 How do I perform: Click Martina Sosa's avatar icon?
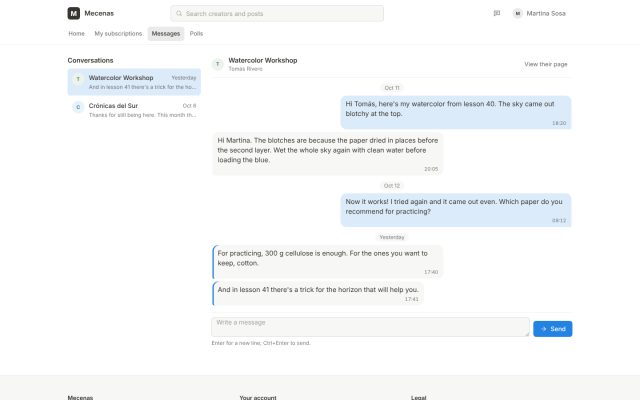click(x=518, y=13)
